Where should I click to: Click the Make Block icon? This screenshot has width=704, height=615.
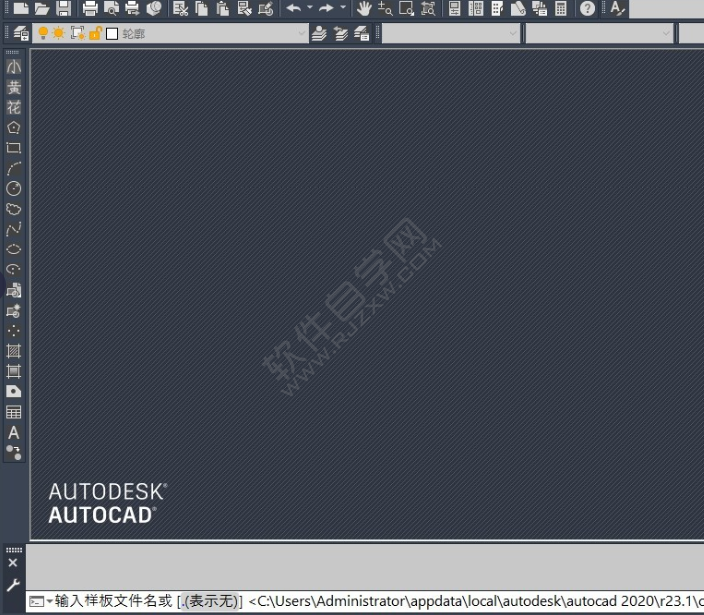click(14, 311)
